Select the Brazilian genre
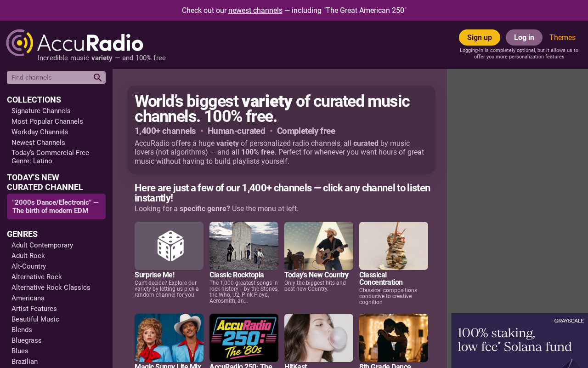This screenshot has height=368, width=588. click(x=24, y=362)
